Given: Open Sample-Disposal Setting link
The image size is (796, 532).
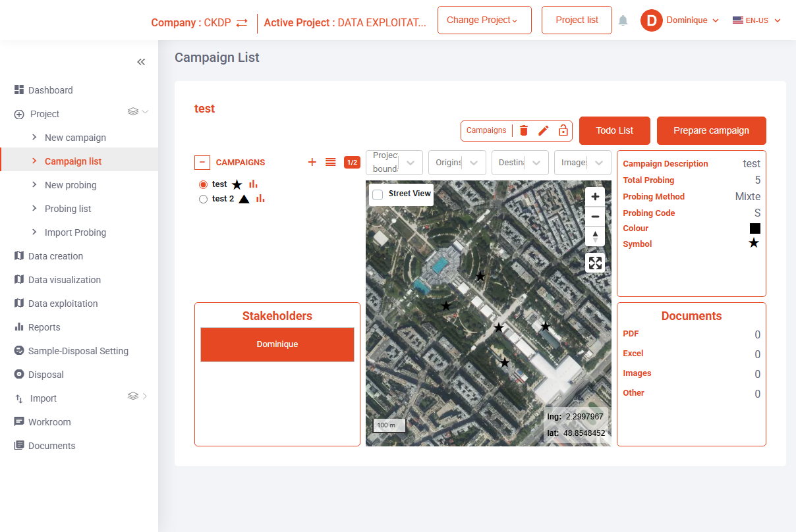Looking at the screenshot, I should point(79,351).
